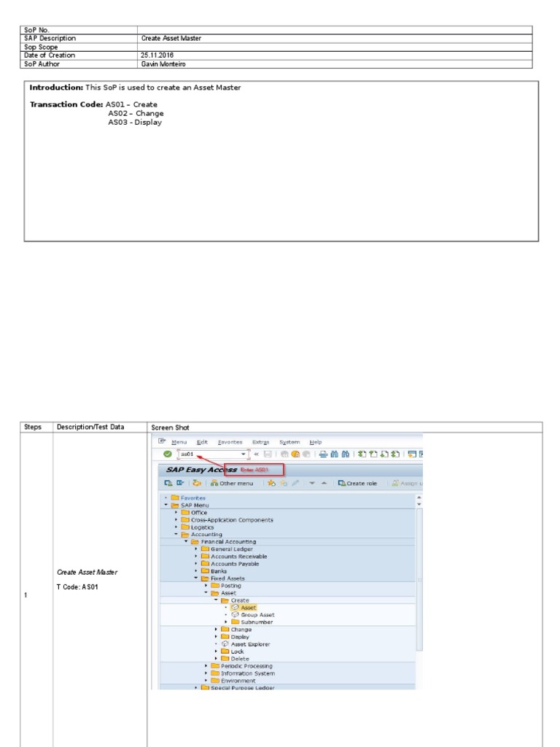Image resolution: width=560 pixels, height=747 pixels.
Task: Click the greyed Back icon next to Save
Action: [284, 454]
